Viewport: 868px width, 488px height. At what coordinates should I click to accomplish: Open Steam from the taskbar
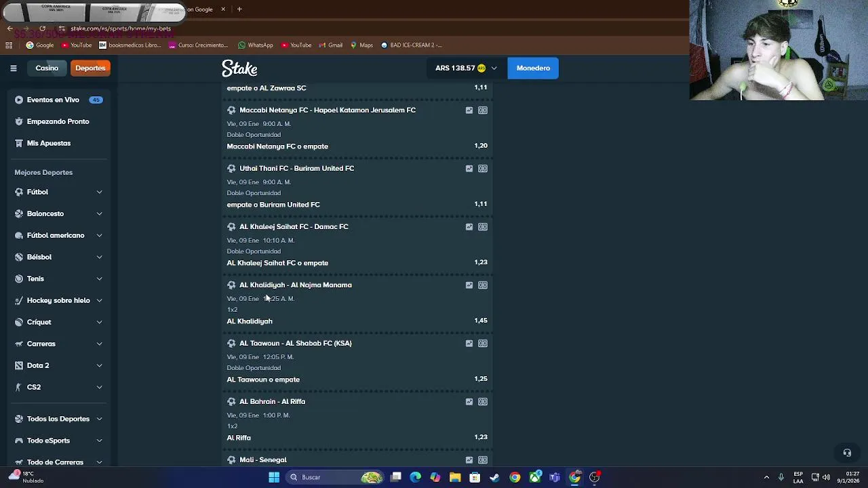494,477
